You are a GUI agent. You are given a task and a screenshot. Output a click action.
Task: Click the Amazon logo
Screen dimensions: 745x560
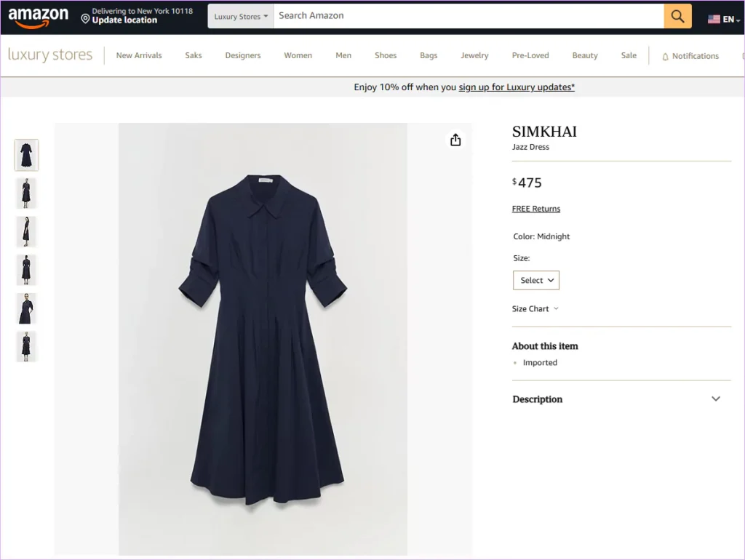(x=38, y=17)
